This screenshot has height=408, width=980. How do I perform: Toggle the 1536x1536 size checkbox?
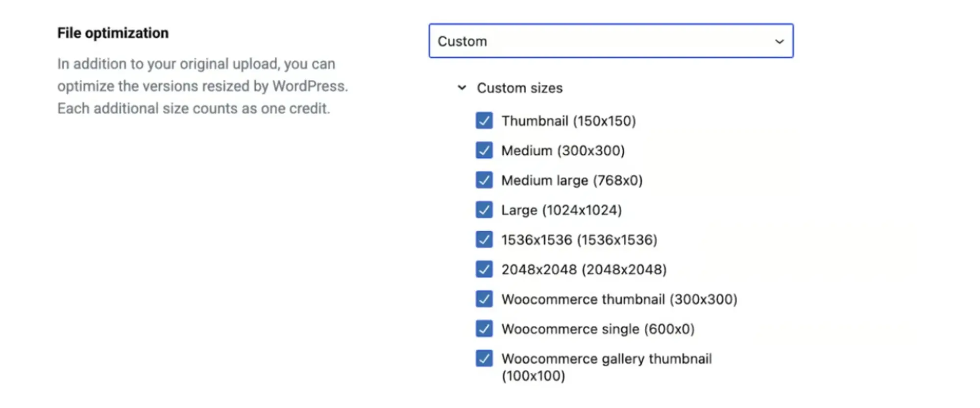pos(484,240)
